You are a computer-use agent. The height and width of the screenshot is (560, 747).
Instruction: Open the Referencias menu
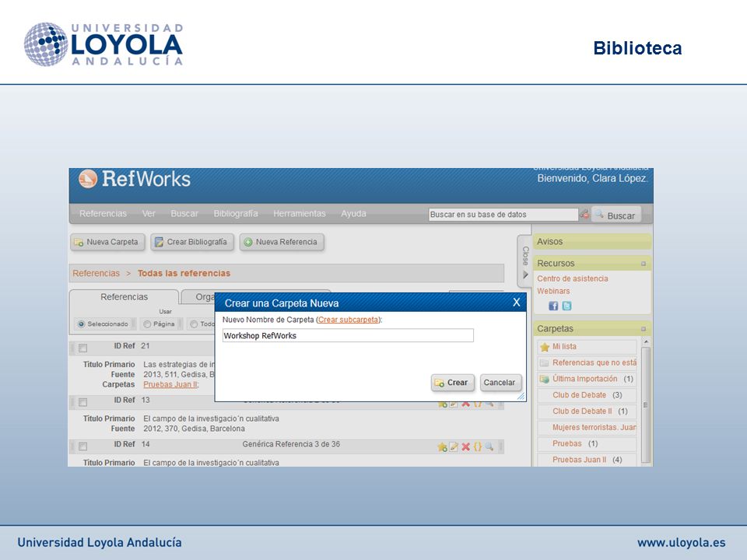103,213
